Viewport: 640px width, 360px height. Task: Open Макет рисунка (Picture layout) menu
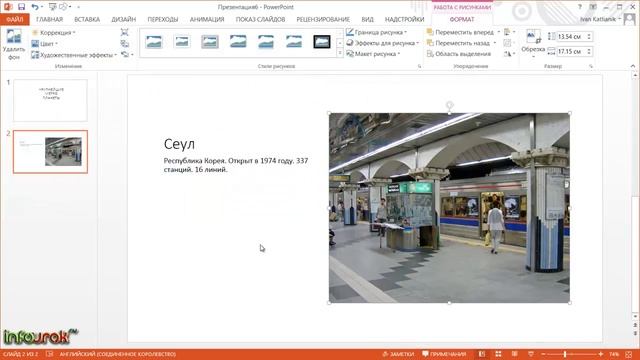pos(373,54)
